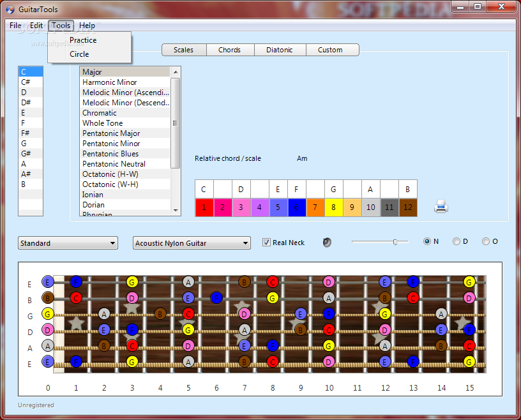521x420 pixels.
Task: Select the Whole Tone scale
Action: (125, 123)
